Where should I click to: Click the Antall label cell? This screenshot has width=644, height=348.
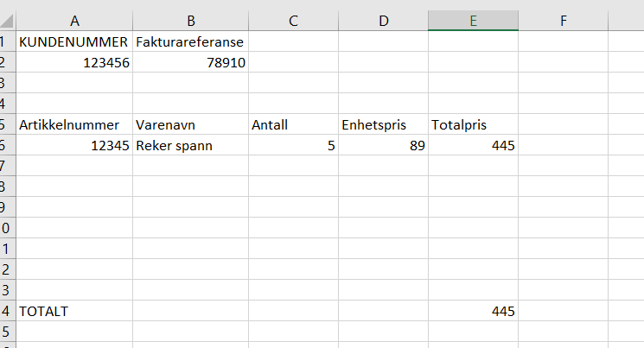293,124
